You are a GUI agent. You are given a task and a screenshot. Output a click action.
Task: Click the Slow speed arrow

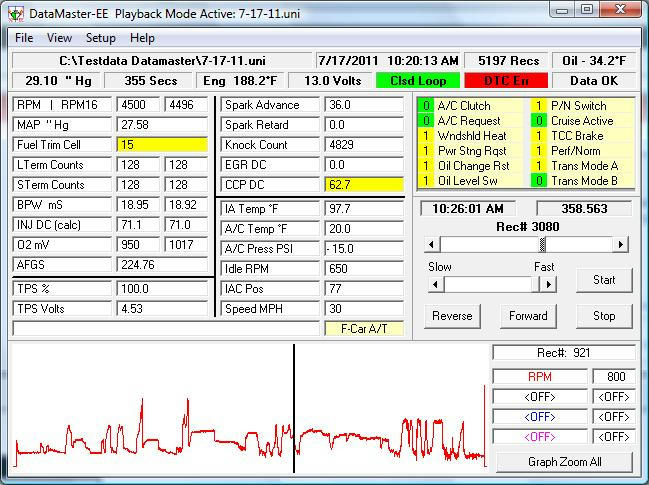coord(434,284)
